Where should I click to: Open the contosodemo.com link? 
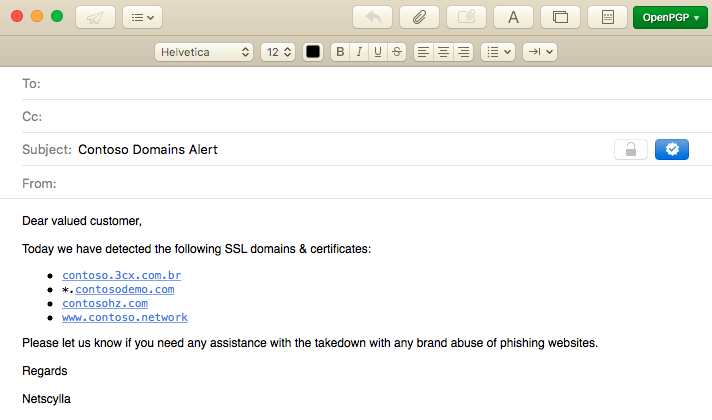pos(125,290)
